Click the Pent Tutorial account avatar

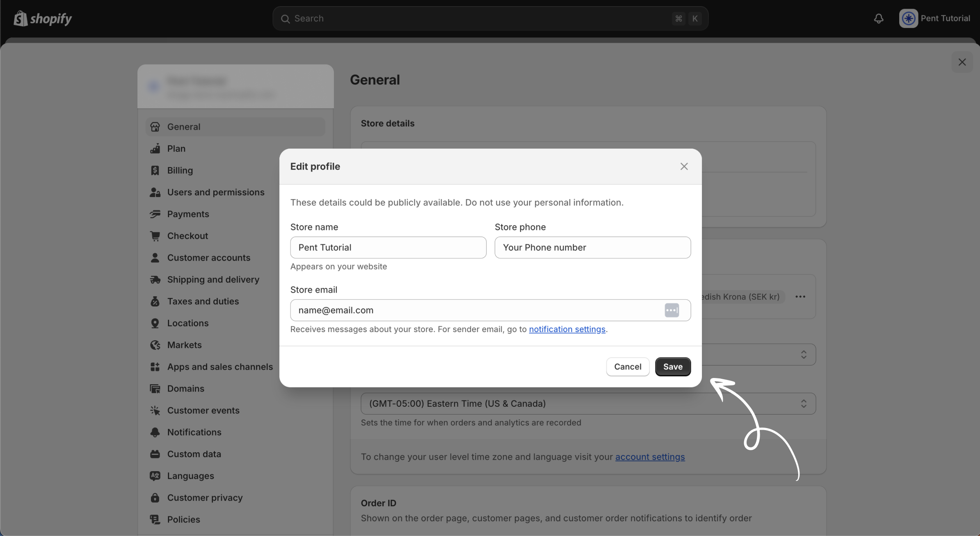pyautogui.click(x=908, y=18)
